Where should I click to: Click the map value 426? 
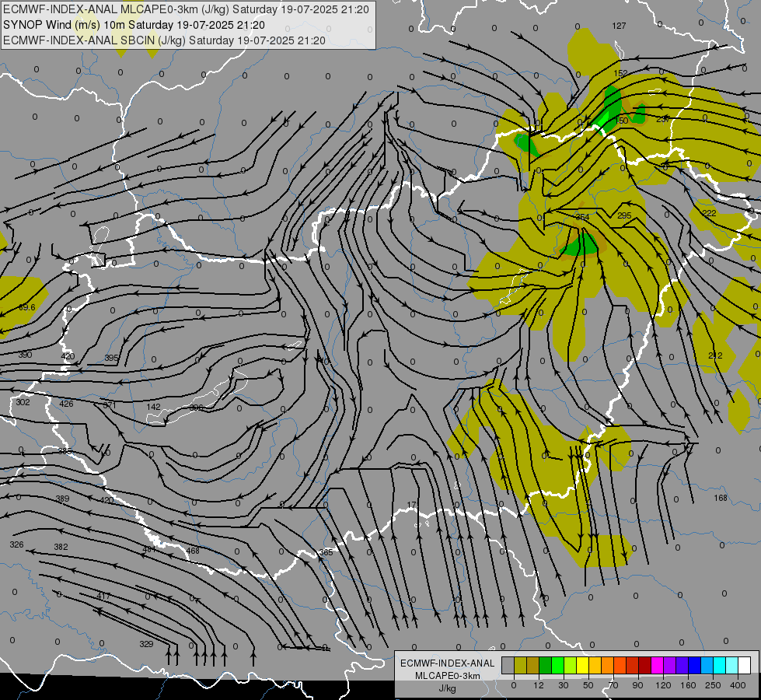point(66,404)
